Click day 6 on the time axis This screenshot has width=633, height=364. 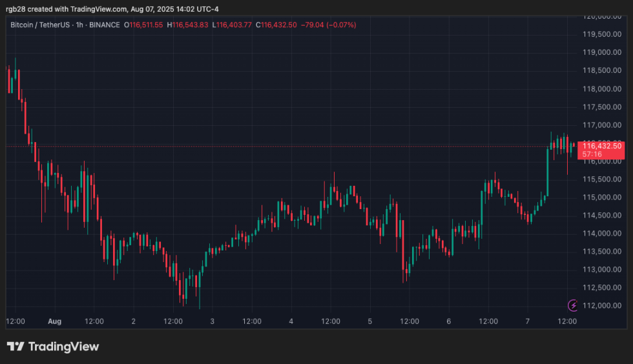448,321
